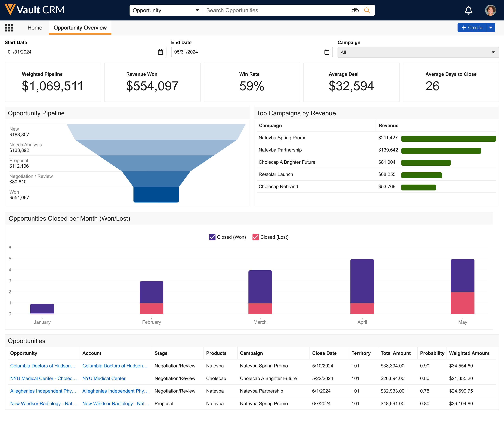Click the Create button
Image resolution: width=504 pixels, height=425 pixels.
[x=472, y=28]
